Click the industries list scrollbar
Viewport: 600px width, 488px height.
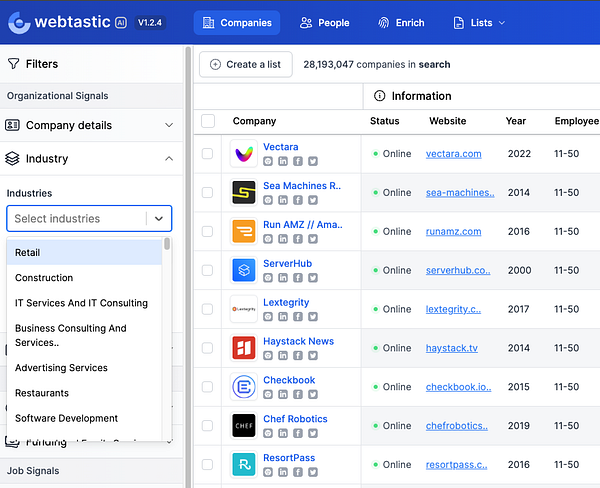tap(167, 245)
